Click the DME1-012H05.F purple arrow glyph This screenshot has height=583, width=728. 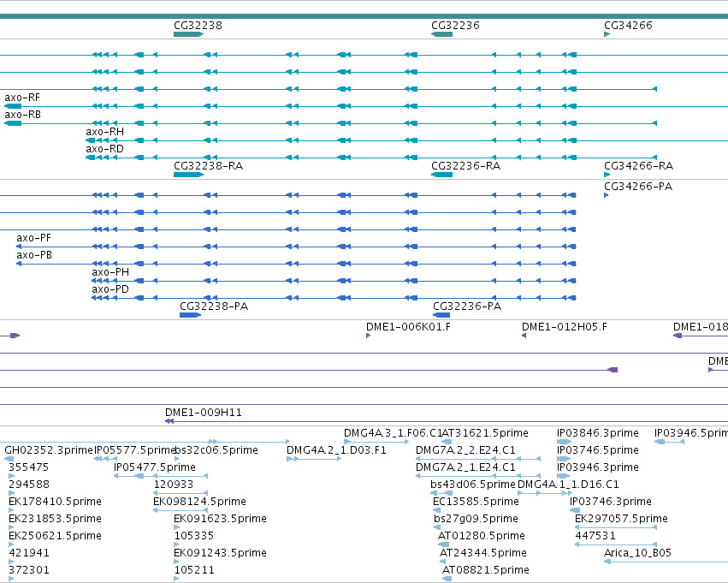tap(524, 336)
